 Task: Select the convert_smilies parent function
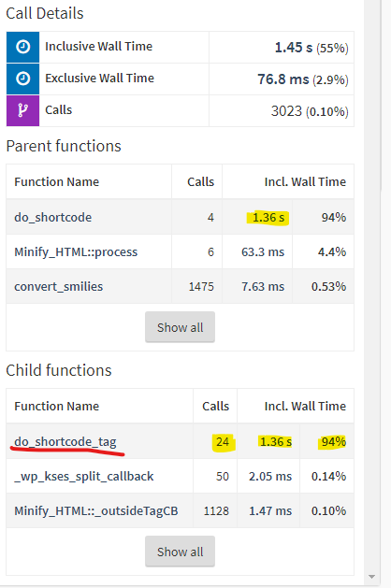pos(59,286)
